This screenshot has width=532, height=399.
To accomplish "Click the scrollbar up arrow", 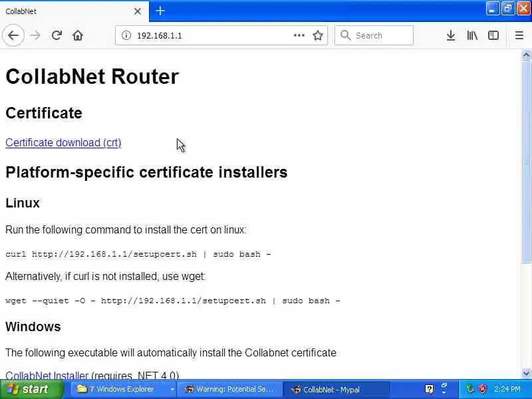I will [x=526, y=55].
